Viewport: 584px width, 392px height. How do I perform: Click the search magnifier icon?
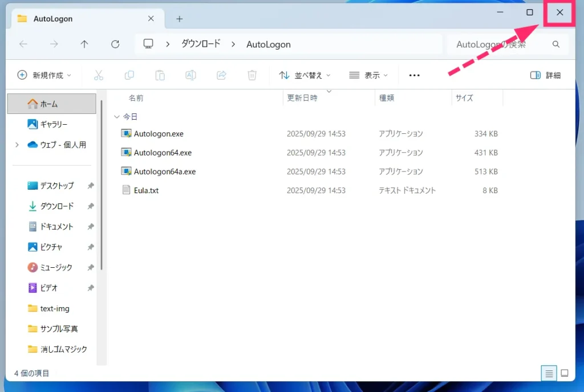(556, 44)
